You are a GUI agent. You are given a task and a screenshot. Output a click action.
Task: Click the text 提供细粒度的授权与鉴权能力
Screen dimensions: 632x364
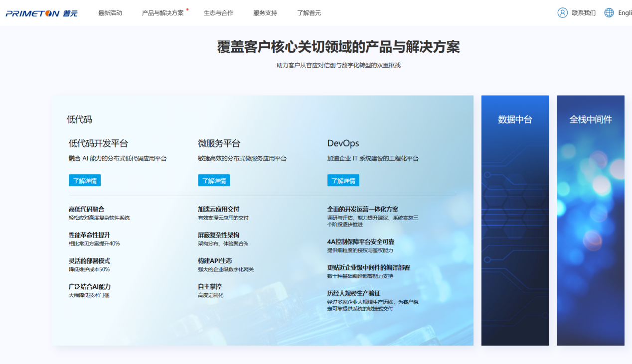(360, 250)
